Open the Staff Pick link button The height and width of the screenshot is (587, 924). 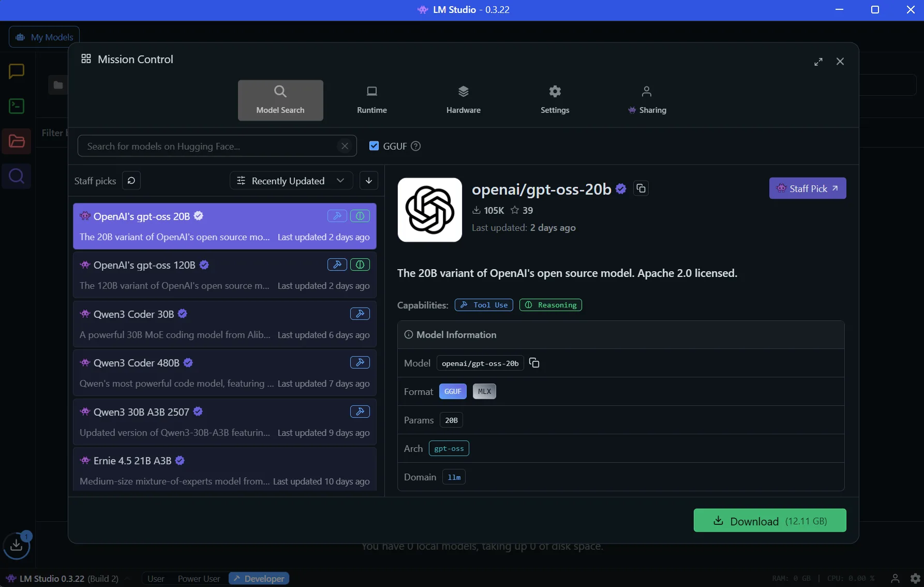coord(808,188)
